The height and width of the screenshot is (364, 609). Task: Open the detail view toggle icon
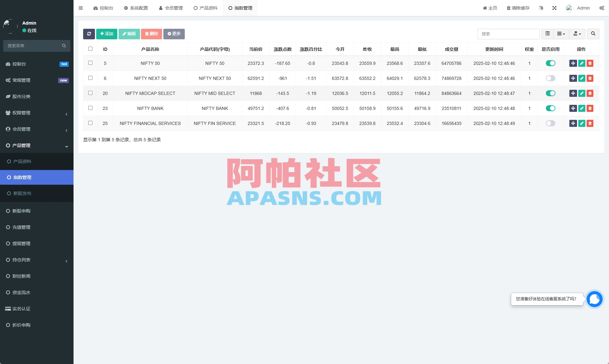pos(548,34)
